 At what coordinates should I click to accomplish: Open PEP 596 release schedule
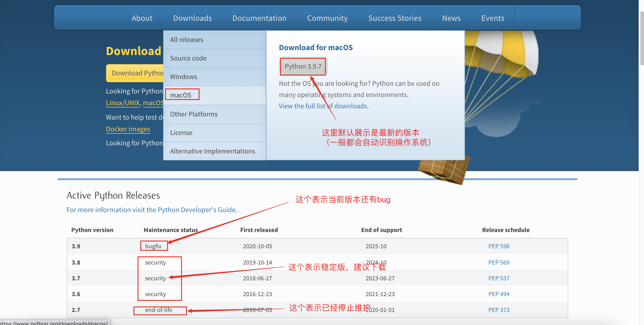click(x=499, y=246)
